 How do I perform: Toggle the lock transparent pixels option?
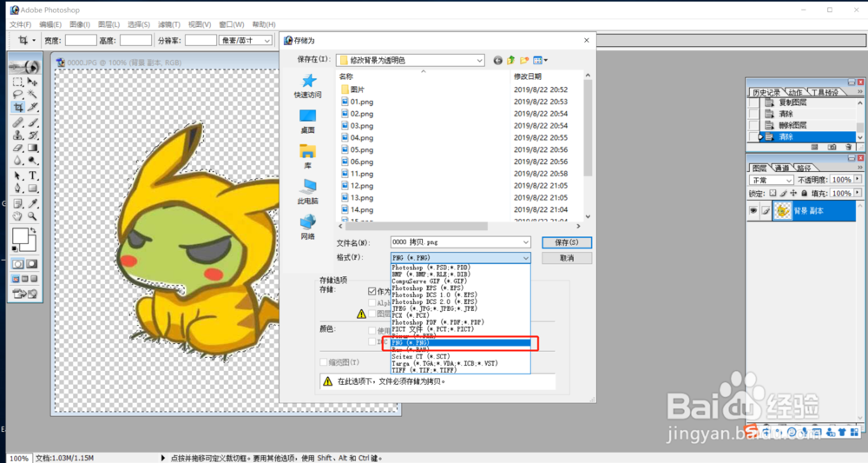[773, 194]
